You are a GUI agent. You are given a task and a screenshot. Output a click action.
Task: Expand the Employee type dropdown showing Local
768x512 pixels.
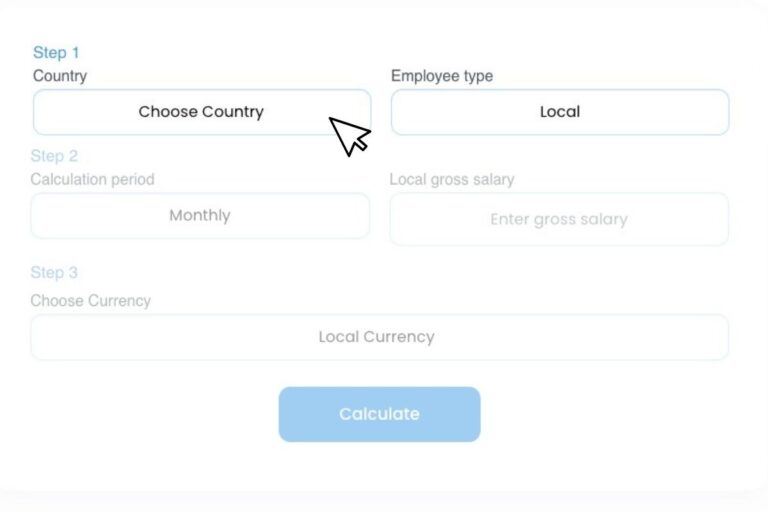[x=559, y=112]
